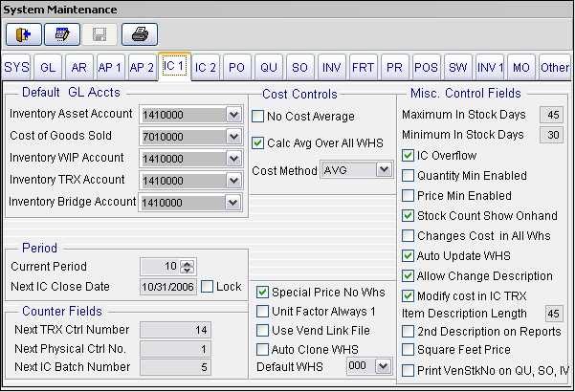This screenshot has height=392, width=575.
Task: Enable the Use Vend Link File checkbox
Action: 262,331
